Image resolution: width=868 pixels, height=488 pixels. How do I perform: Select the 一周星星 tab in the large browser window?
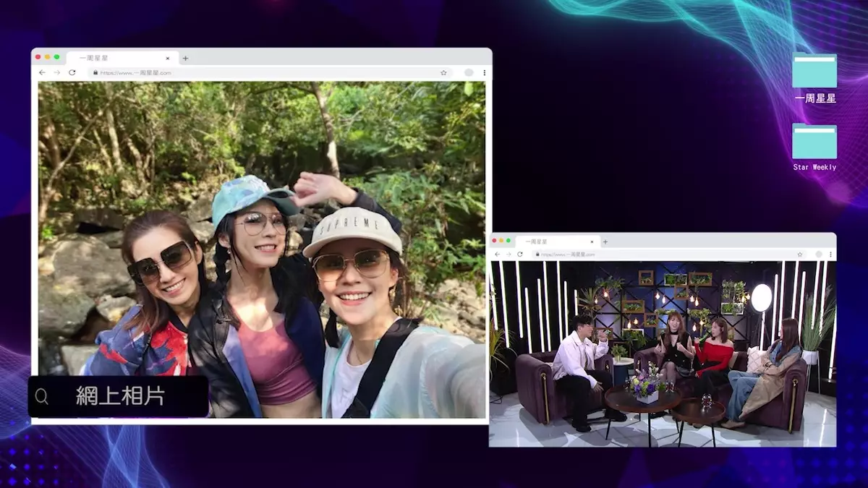pyautogui.click(x=109, y=59)
